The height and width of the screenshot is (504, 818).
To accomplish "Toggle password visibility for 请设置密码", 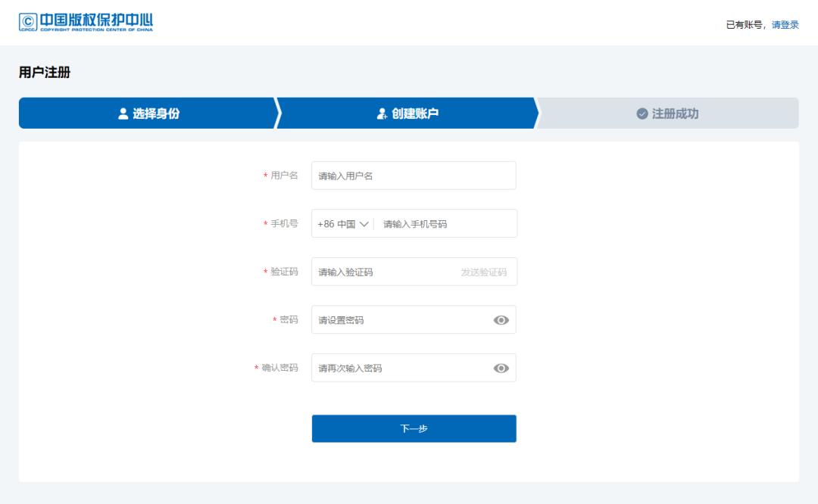I will pos(501,319).
